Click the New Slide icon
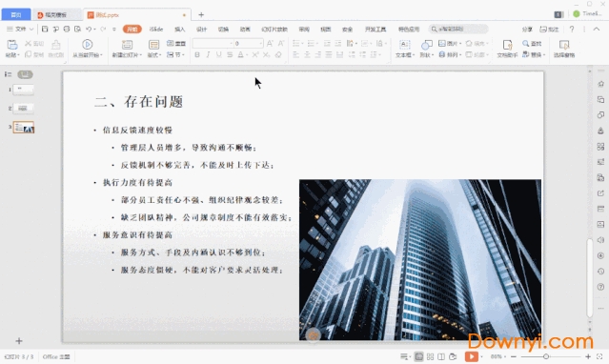Viewport: 609px width, 364px height. click(x=127, y=44)
